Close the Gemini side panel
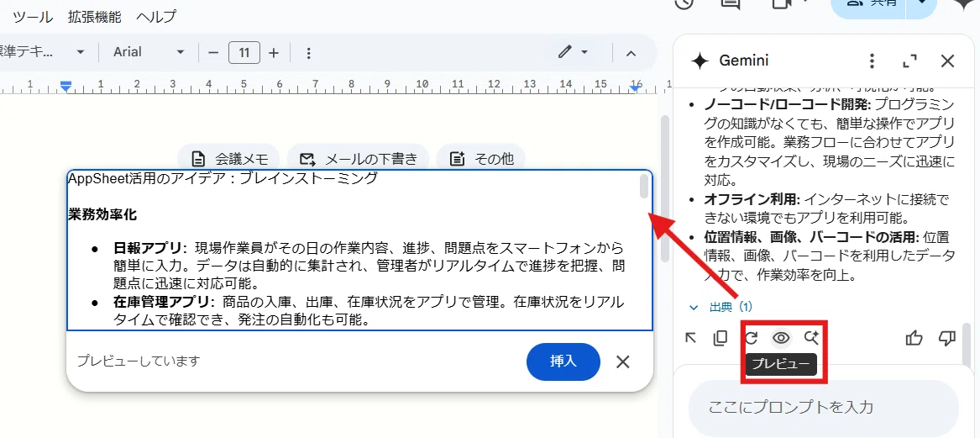Image resolution: width=980 pixels, height=438 pixels. [x=947, y=61]
